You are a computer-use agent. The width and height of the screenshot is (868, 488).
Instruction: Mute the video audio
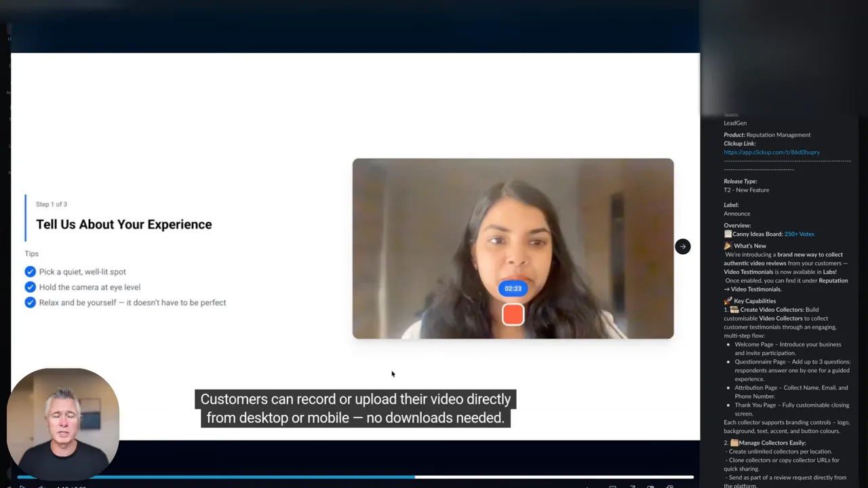41,486
